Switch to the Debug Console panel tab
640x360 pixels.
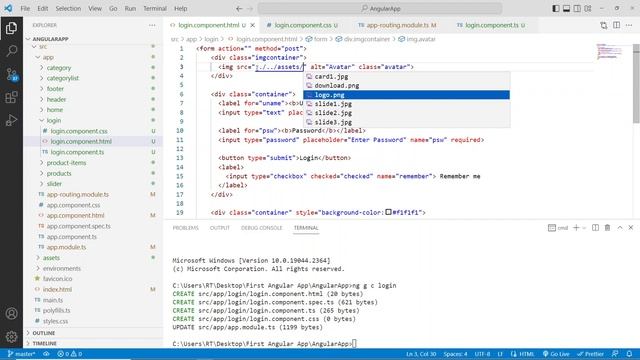coord(262,228)
